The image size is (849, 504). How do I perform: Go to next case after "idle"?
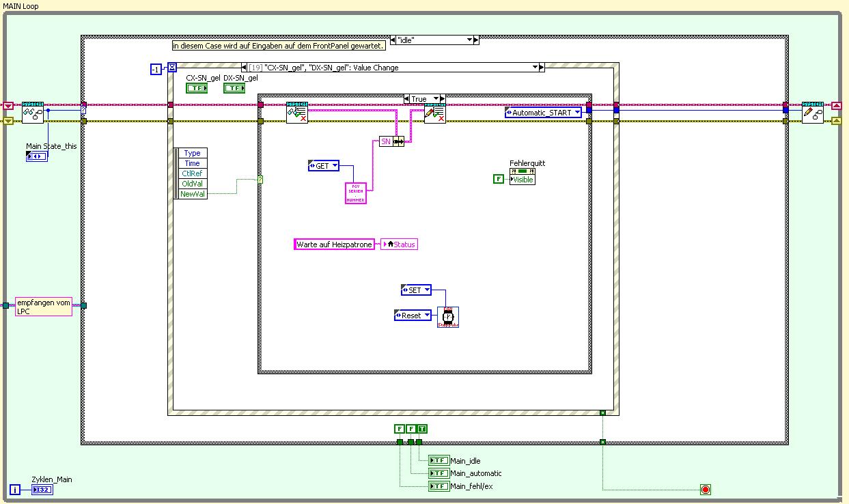476,40
